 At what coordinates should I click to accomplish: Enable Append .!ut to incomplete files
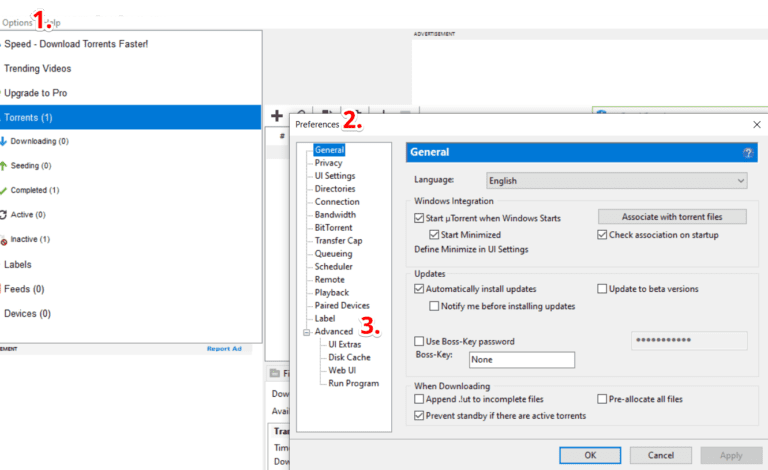pos(419,399)
